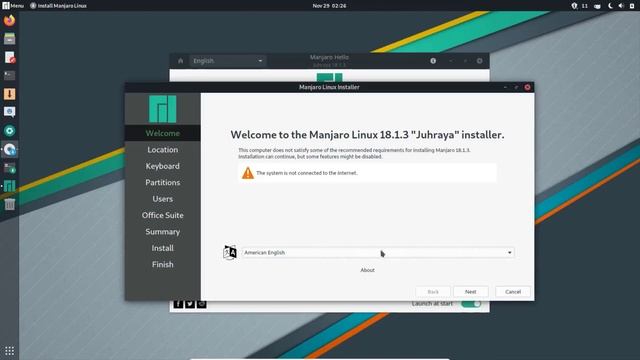Viewport: 640px width, 360px height.
Task: Click the Manjaro Hello icon in dock
Action: click(x=9, y=186)
